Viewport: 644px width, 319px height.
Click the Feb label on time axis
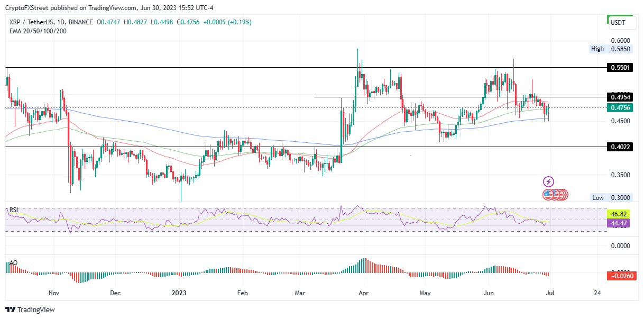pyautogui.click(x=242, y=293)
